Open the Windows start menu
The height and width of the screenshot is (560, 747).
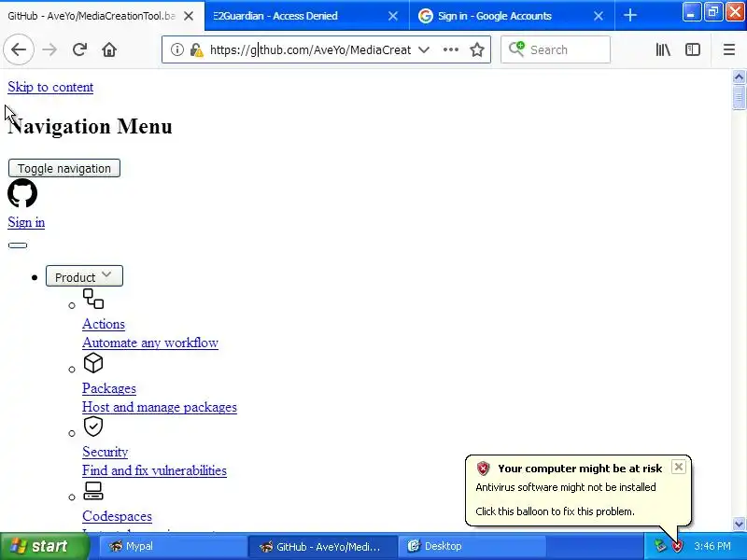pyautogui.click(x=44, y=546)
